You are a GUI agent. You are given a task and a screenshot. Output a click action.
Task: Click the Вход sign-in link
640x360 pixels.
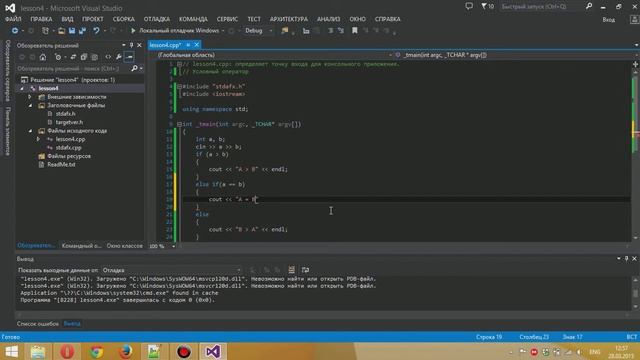[609, 20]
